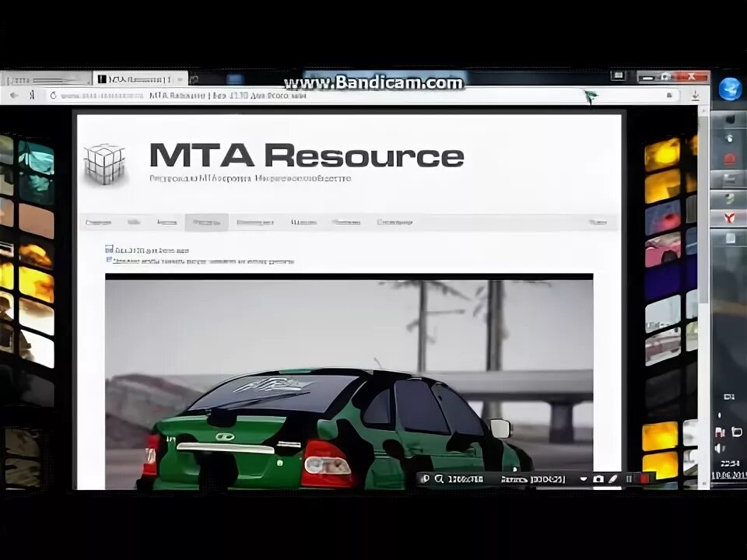Open the underlined link below the post title
The height and width of the screenshot is (560, 747).
coord(203,261)
